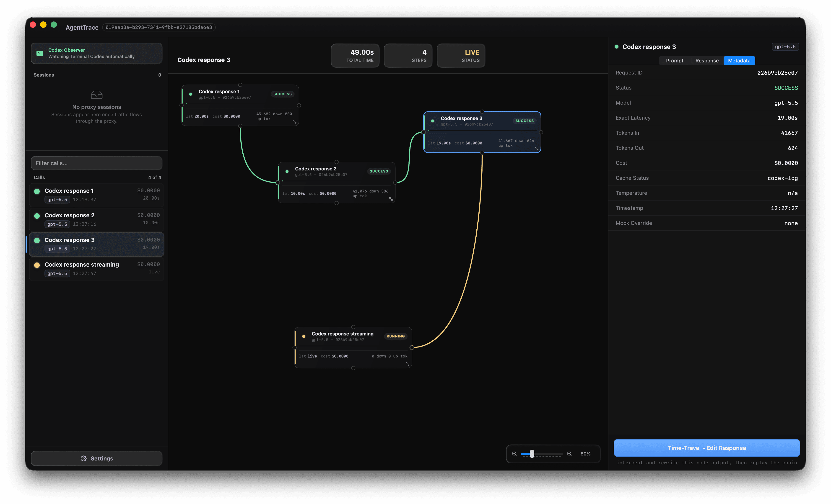
Task: Click the expand arrow on Codex response 2 node
Action: pyautogui.click(x=391, y=199)
